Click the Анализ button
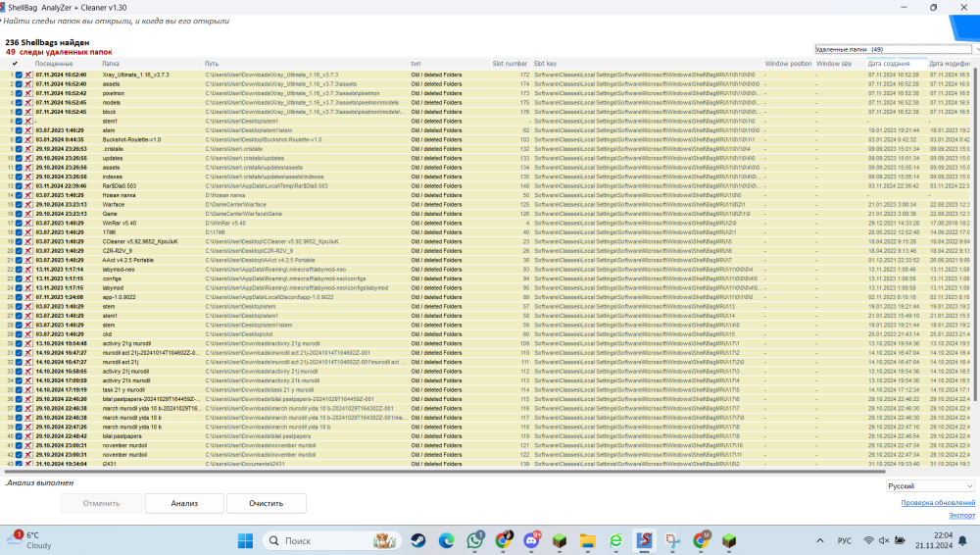The image size is (980, 555). pyautogui.click(x=184, y=503)
